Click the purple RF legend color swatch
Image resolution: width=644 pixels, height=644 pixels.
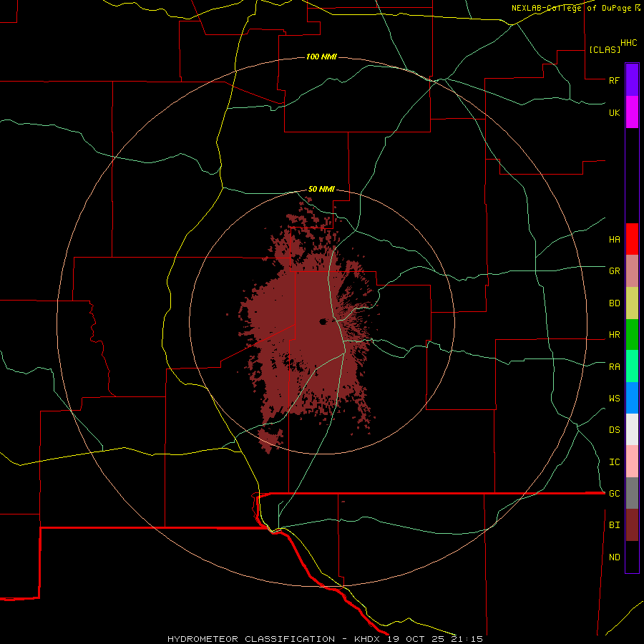click(632, 79)
